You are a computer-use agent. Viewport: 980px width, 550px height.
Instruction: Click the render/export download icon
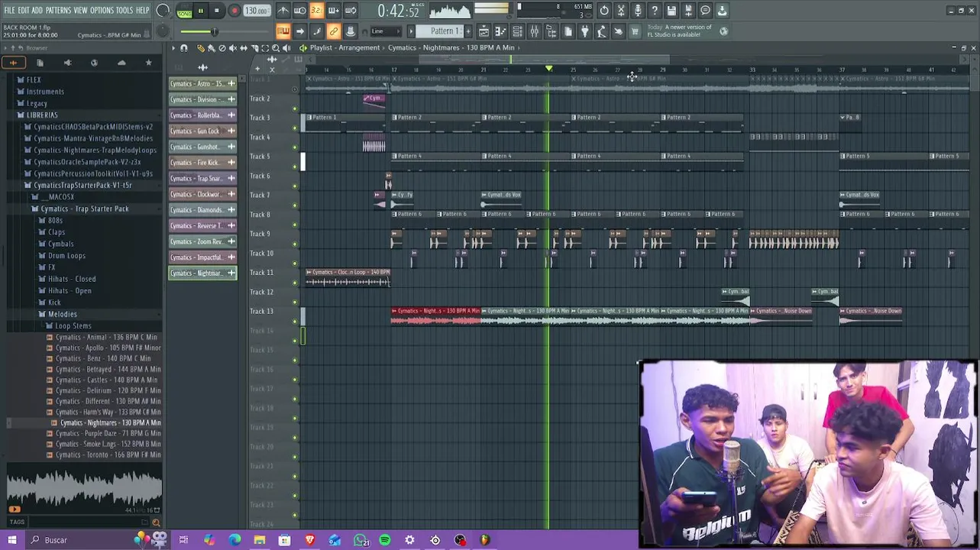722,11
